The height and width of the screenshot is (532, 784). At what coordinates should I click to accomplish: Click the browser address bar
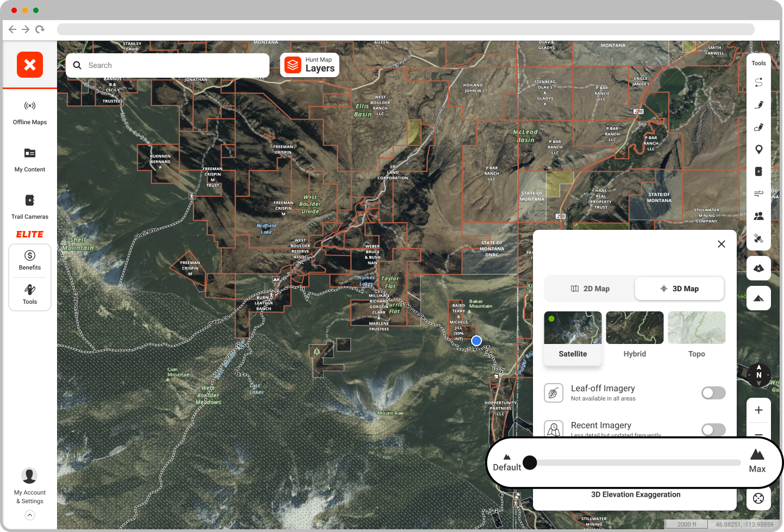[x=405, y=29]
